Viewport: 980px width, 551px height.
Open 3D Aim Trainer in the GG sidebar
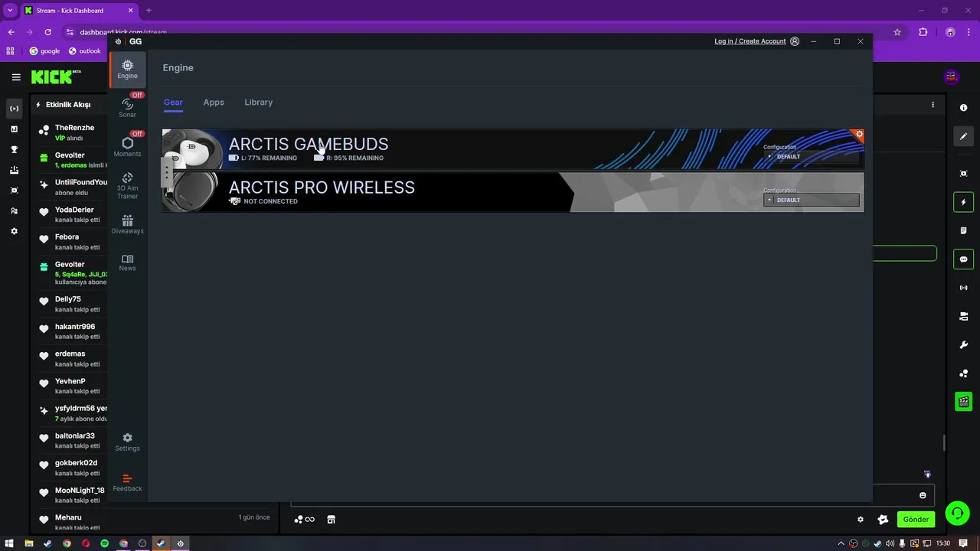[127, 186]
